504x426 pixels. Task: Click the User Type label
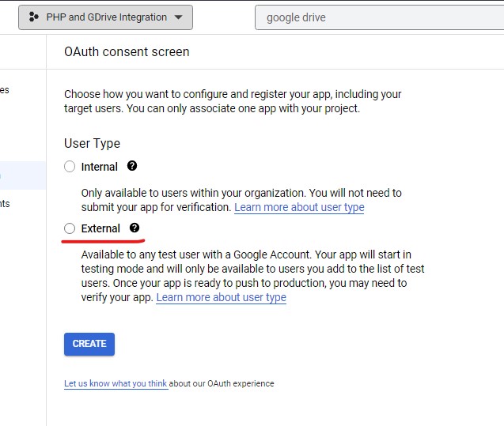point(92,143)
